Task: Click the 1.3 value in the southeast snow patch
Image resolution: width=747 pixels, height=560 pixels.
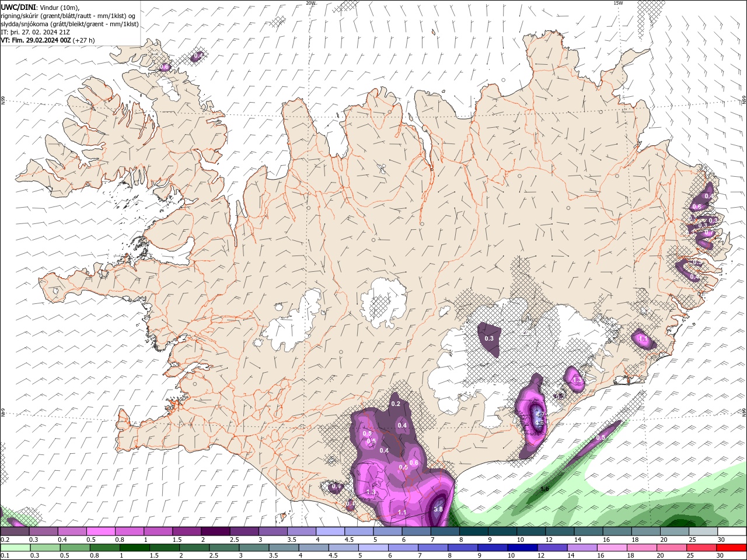Action: click(x=577, y=380)
